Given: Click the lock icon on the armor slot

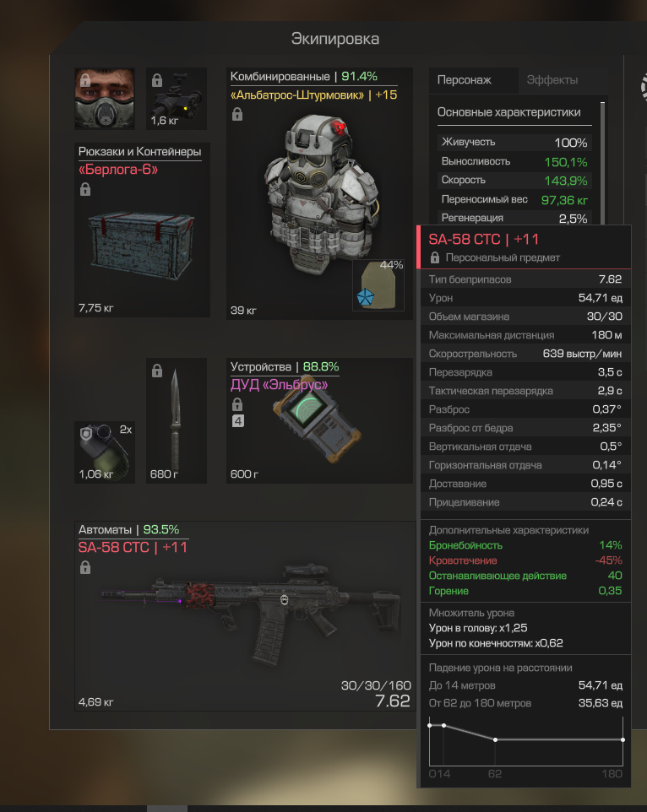Looking at the screenshot, I should (x=237, y=114).
